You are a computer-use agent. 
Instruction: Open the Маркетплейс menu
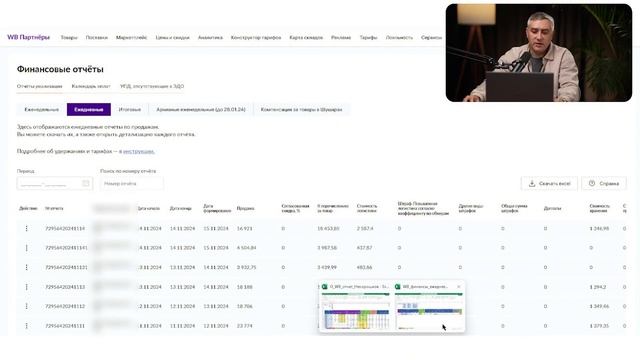[x=131, y=38]
